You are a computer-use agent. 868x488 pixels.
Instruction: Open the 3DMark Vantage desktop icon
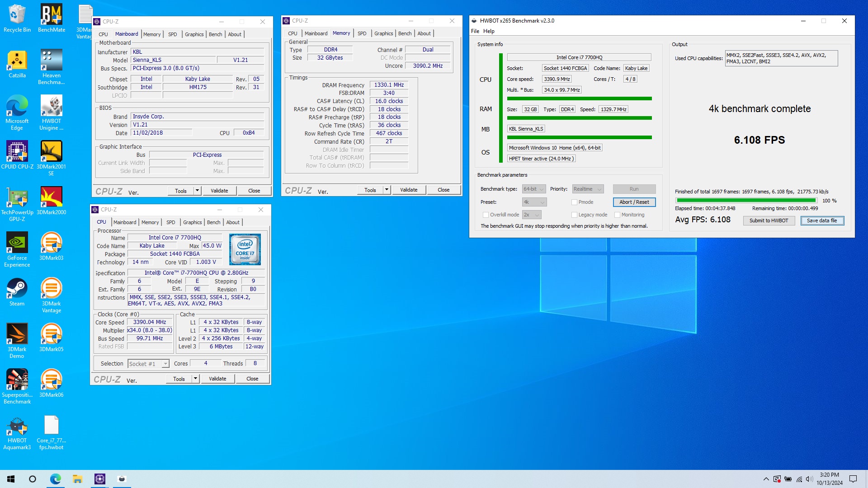52,296
